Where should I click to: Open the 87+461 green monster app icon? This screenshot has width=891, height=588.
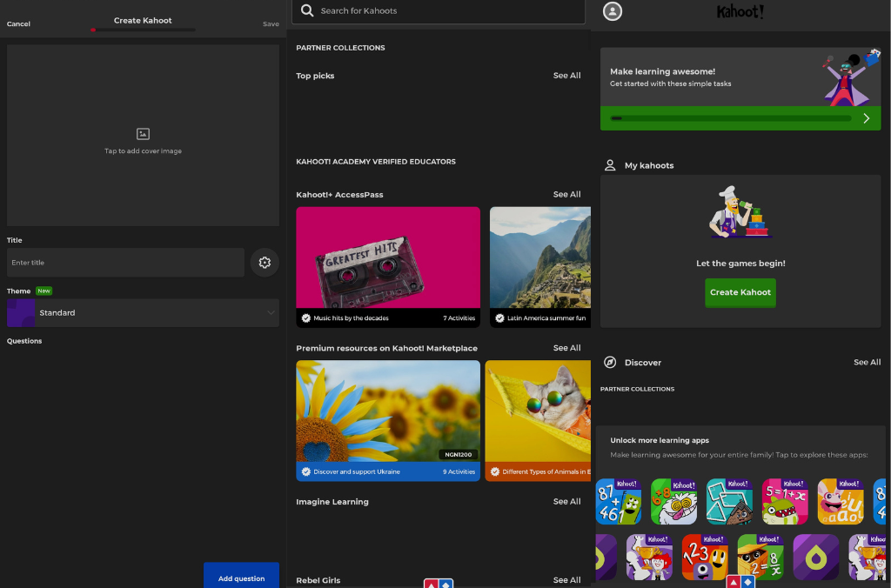619,502
